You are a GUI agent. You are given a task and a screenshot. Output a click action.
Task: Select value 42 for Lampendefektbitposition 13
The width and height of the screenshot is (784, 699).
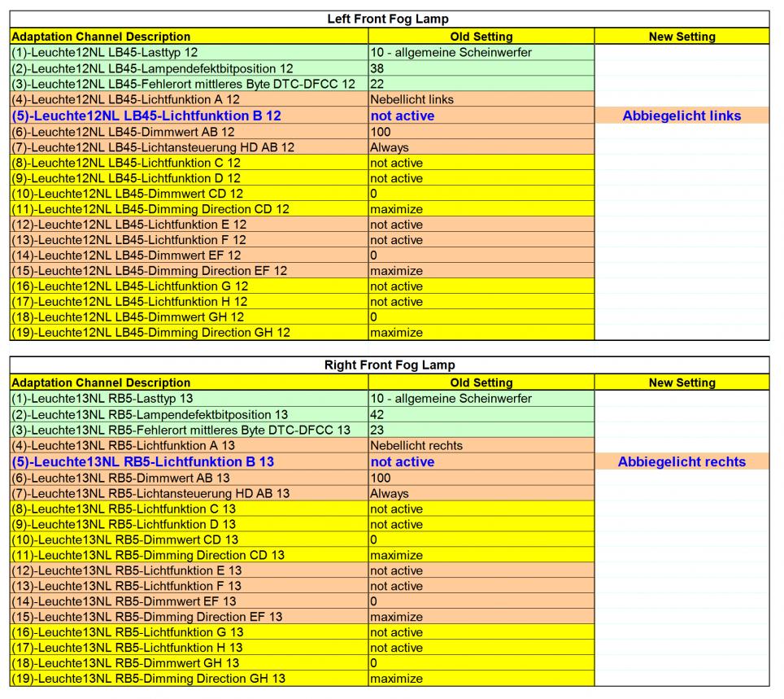coord(377,415)
